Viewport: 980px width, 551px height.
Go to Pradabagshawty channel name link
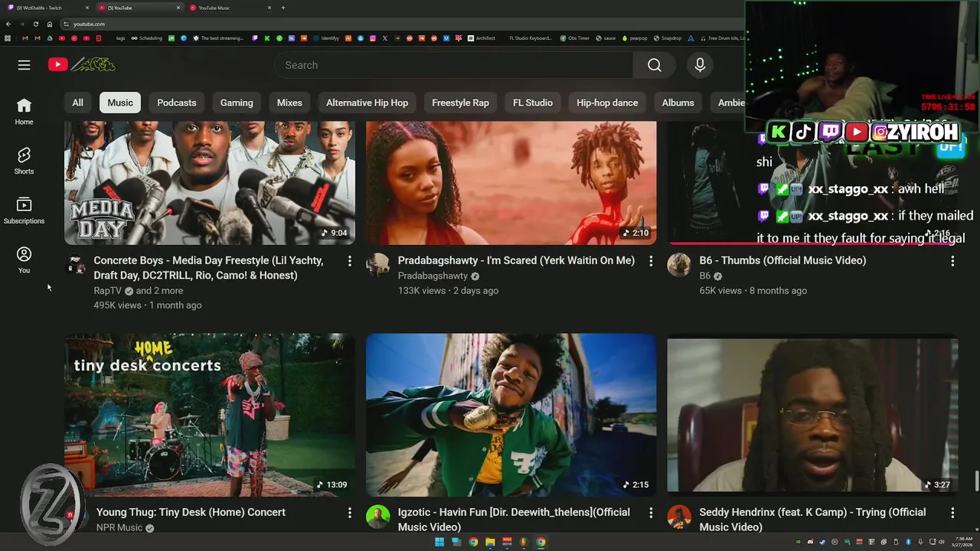(x=433, y=276)
